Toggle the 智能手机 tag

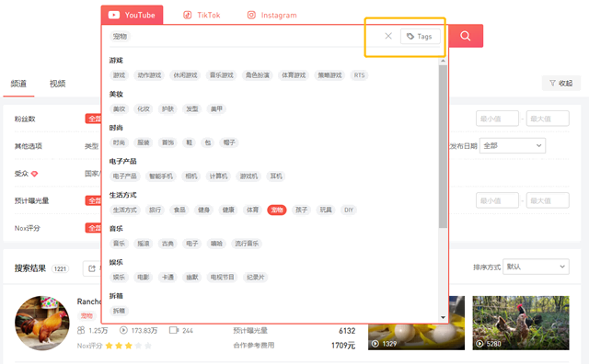[x=161, y=176]
